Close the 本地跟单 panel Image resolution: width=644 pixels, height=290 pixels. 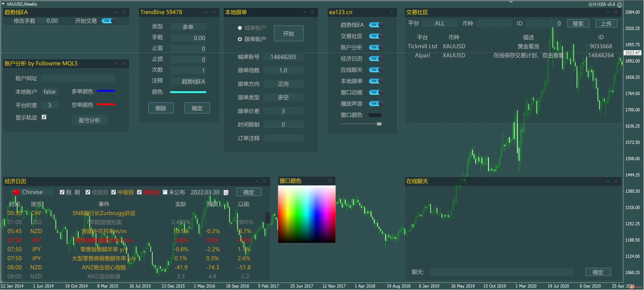point(313,12)
